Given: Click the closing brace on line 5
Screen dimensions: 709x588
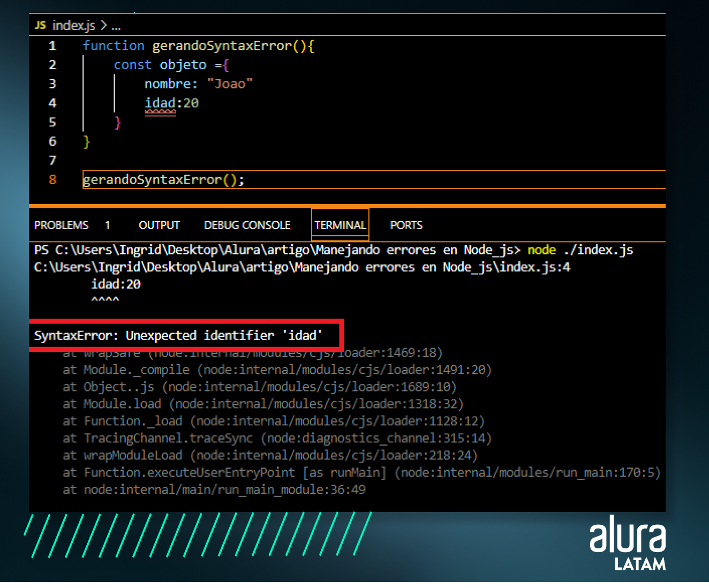Looking at the screenshot, I should 118,123.
